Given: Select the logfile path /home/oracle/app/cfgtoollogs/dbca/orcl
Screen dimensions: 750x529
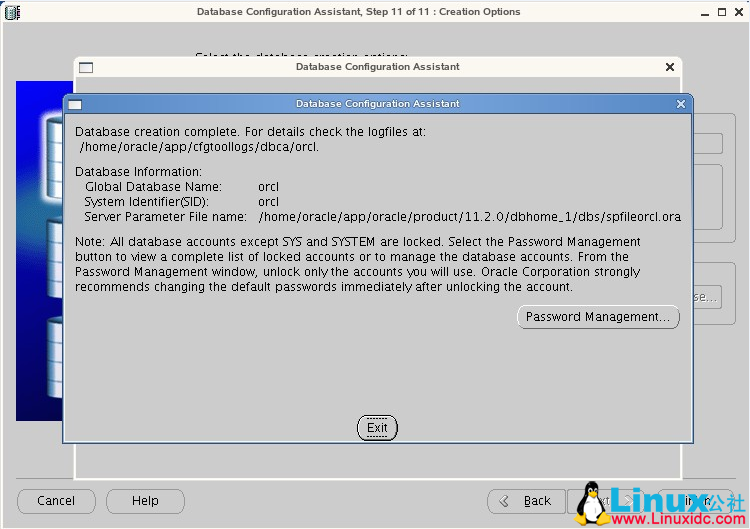Looking at the screenshot, I should pos(199,146).
